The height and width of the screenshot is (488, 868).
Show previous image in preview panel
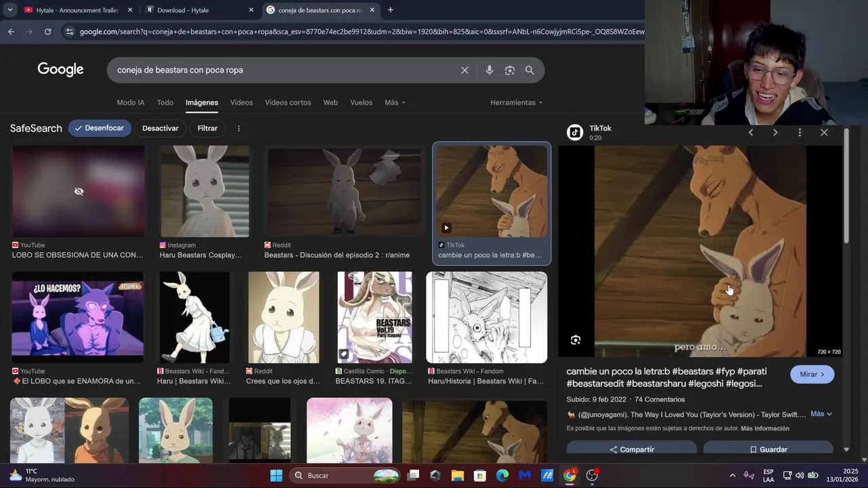coord(751,132)
